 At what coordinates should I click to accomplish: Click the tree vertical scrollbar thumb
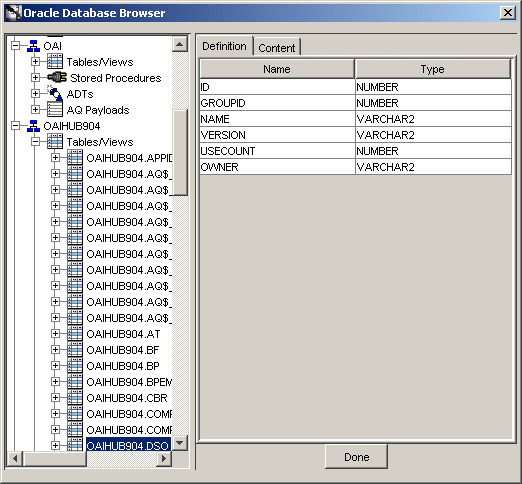coord(180,152)
